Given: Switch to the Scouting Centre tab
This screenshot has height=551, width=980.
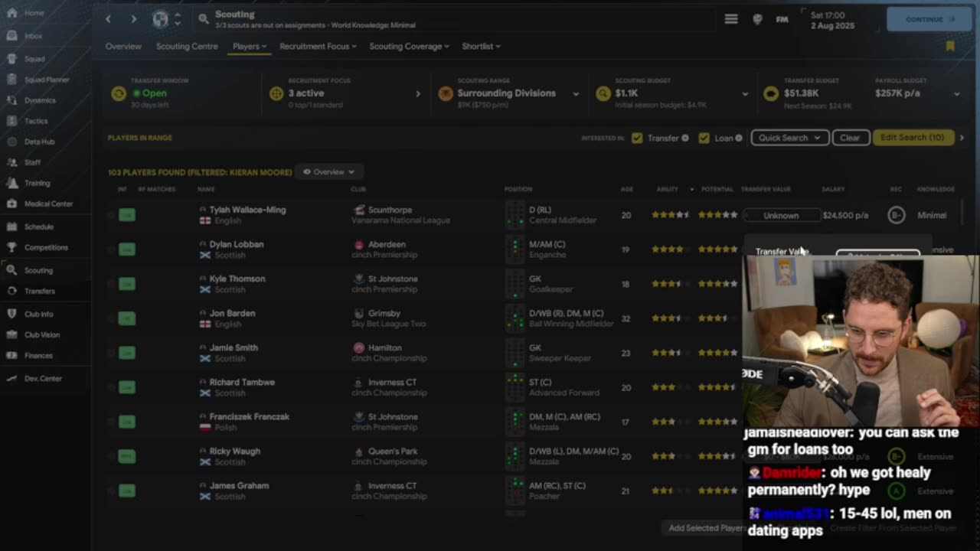Looking at the screenshot, I should [187, 47].
